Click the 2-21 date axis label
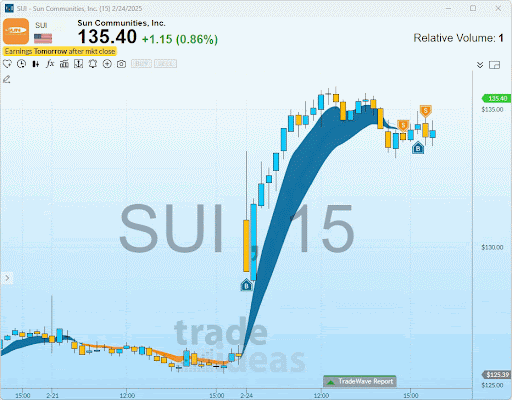The image size is (512, 400). (x=52, y=395)
